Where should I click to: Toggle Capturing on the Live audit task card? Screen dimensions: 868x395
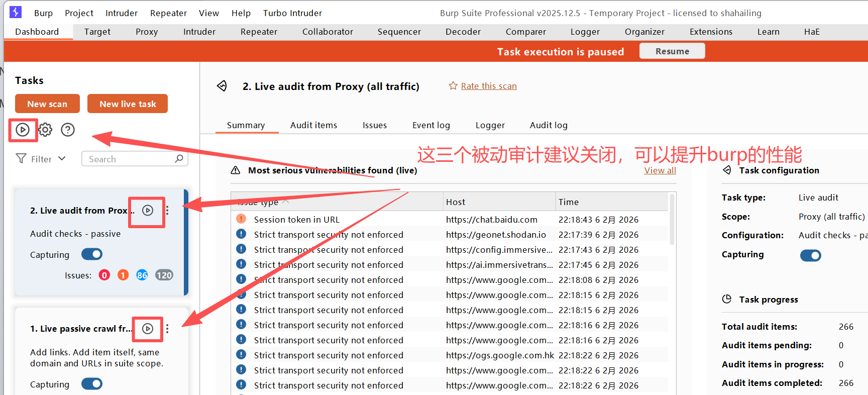(92, 254)
